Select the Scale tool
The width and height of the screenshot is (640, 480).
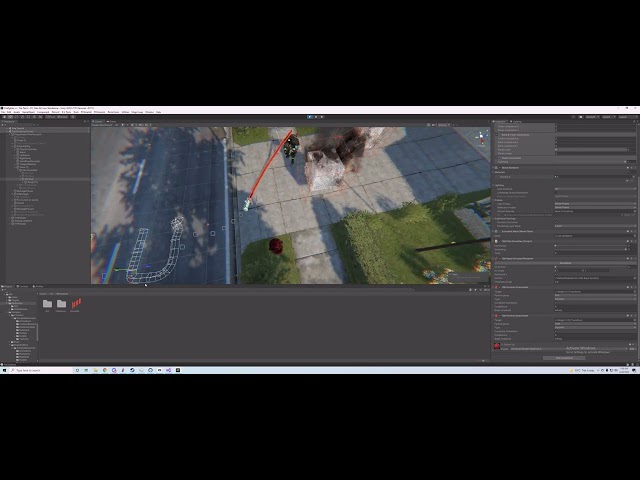tap(22, 117)
